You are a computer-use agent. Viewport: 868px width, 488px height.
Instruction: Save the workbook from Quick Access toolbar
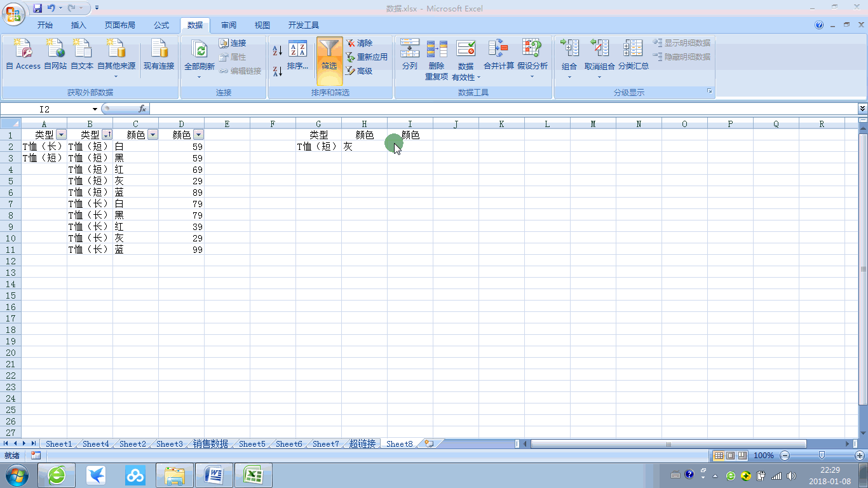point(37,8)
